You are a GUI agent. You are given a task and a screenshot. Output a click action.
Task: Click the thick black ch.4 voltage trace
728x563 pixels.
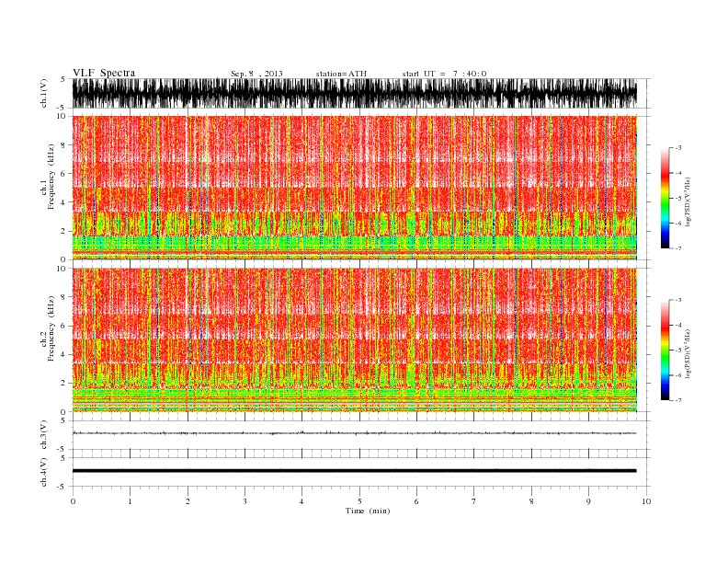(x=354, y=471)
